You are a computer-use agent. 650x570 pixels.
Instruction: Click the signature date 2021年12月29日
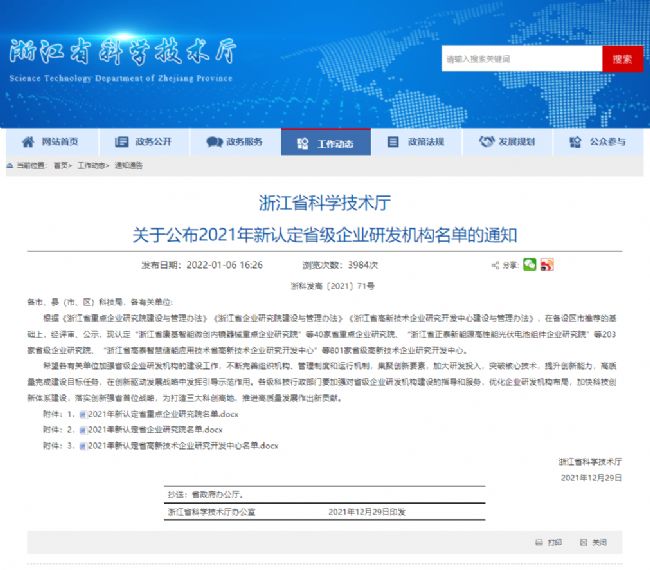591,478
